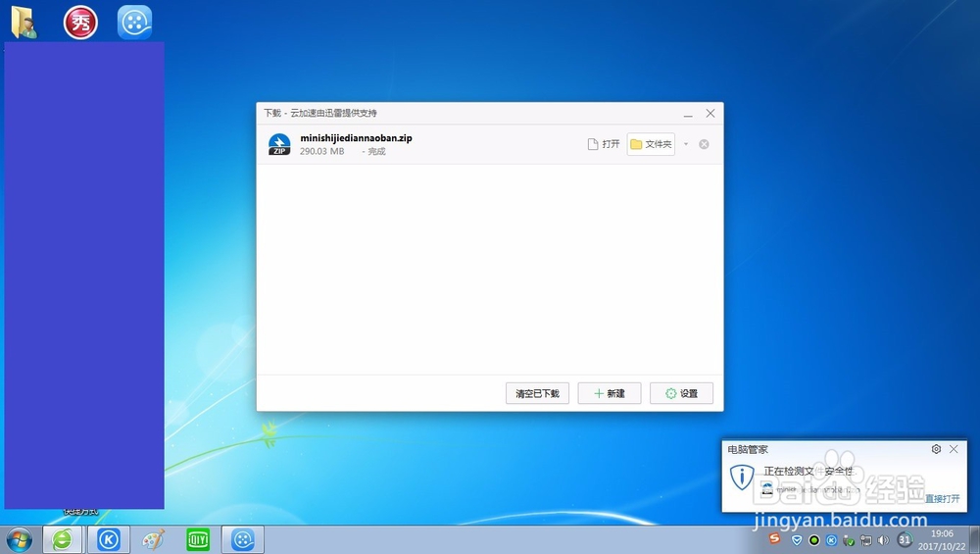Click the Show Desktop strip on taskbar
The width and height of the screenshot is (980, 554).
coord(974,539)
